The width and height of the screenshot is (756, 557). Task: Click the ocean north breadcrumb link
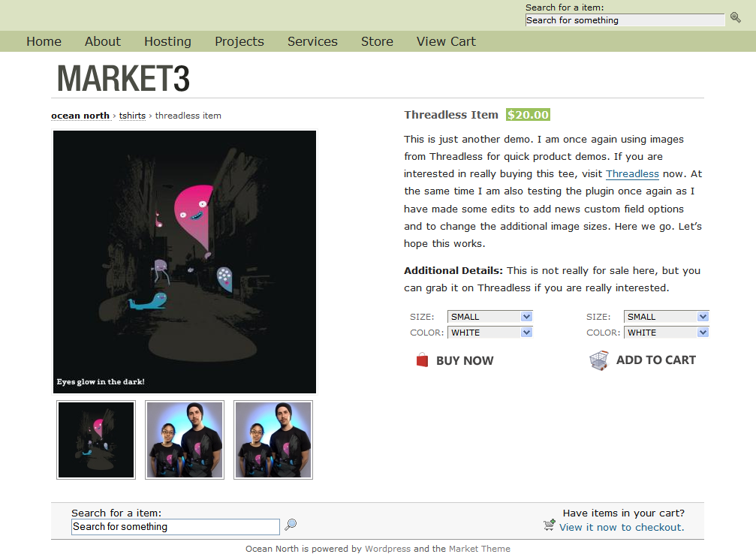(x=80, y=116)
